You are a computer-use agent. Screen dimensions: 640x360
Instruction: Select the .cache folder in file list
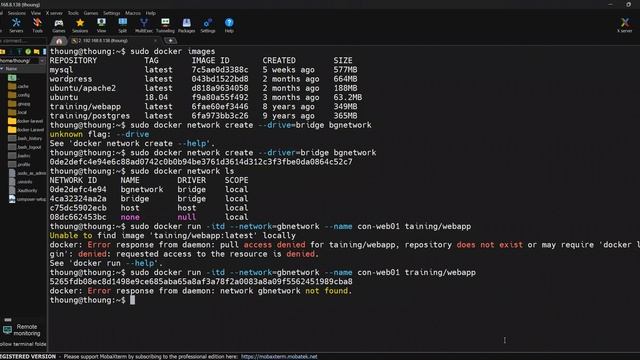click(19, 87)
